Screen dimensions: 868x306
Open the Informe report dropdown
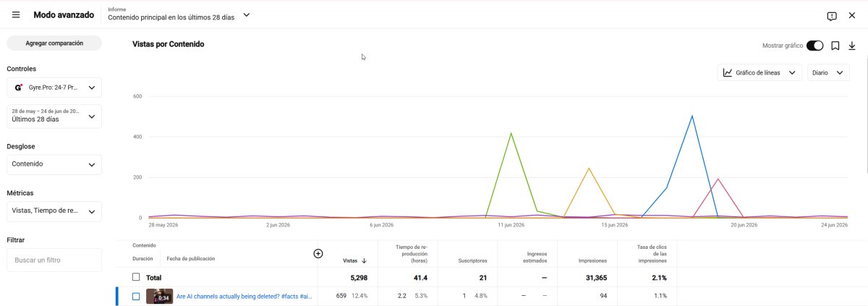[179, 14]
